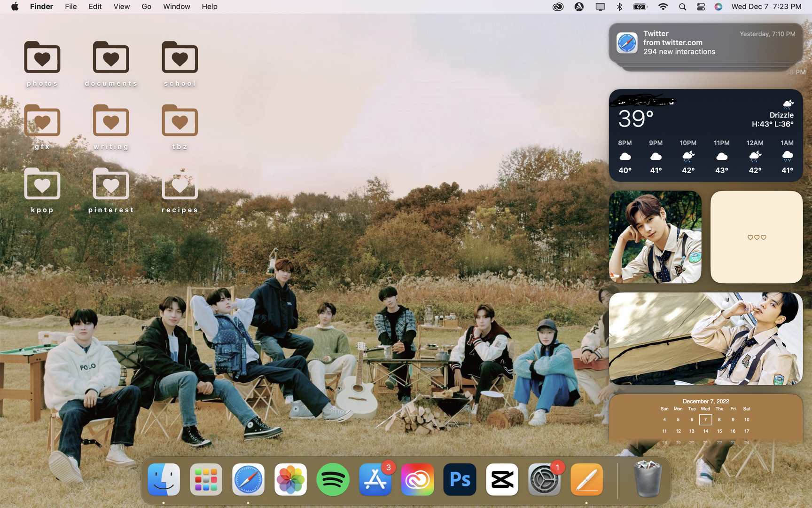Viewport: 812px width, 508px height.
Task: Click the wide tent photo widget
Action: (x=706, y=339)
